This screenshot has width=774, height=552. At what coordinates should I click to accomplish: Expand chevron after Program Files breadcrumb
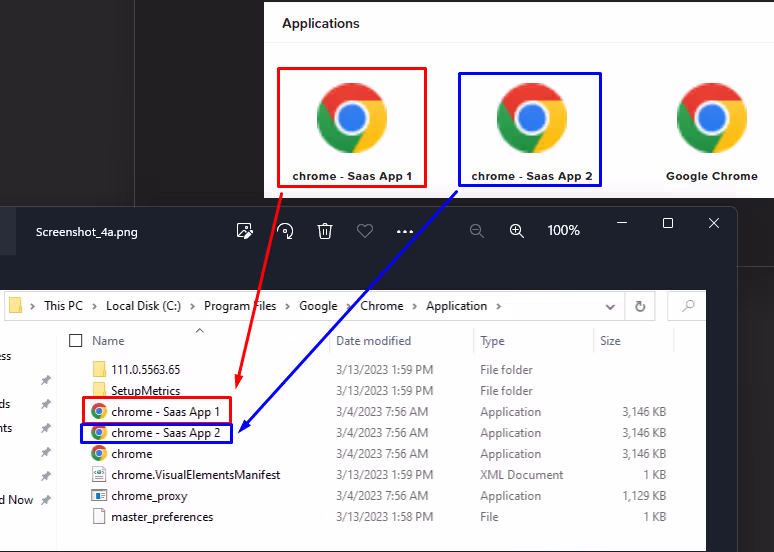pyautogui.click(x=288, y=307)
